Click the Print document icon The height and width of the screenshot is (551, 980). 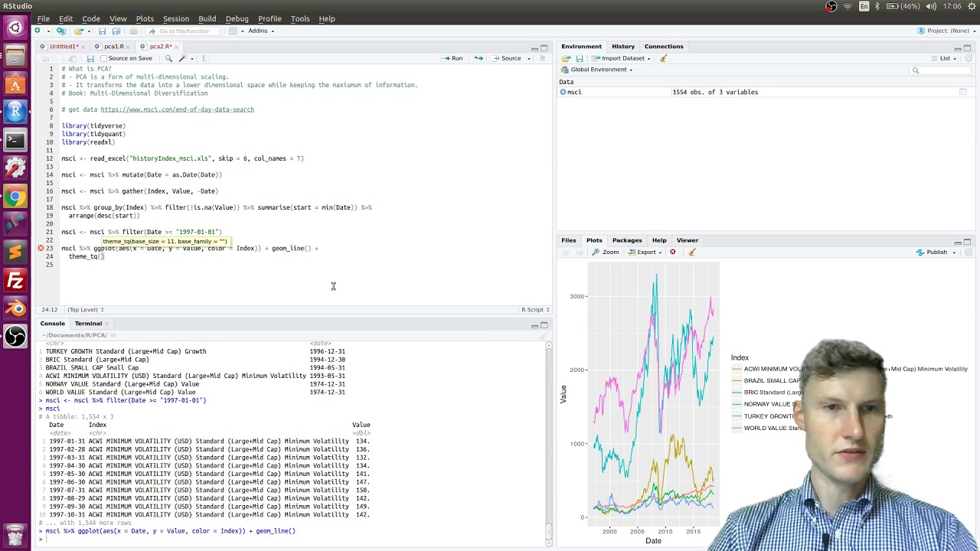coord(133,31)
